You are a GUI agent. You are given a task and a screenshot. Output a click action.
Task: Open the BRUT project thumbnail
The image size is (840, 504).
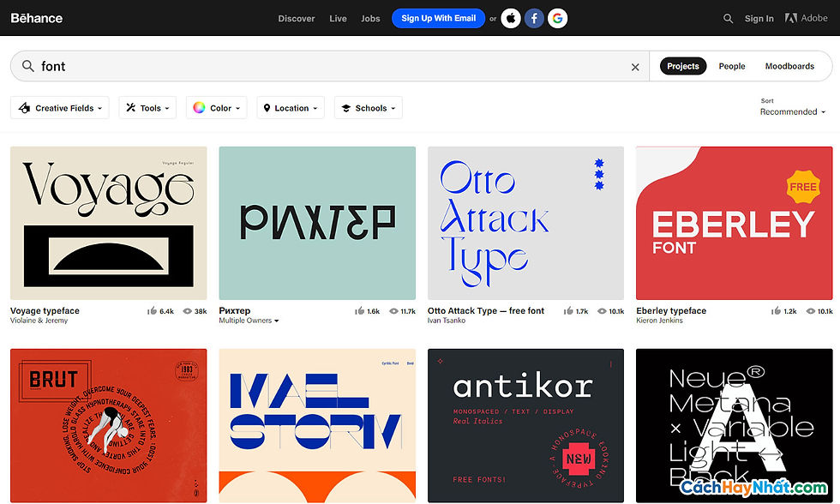point(108,426)
